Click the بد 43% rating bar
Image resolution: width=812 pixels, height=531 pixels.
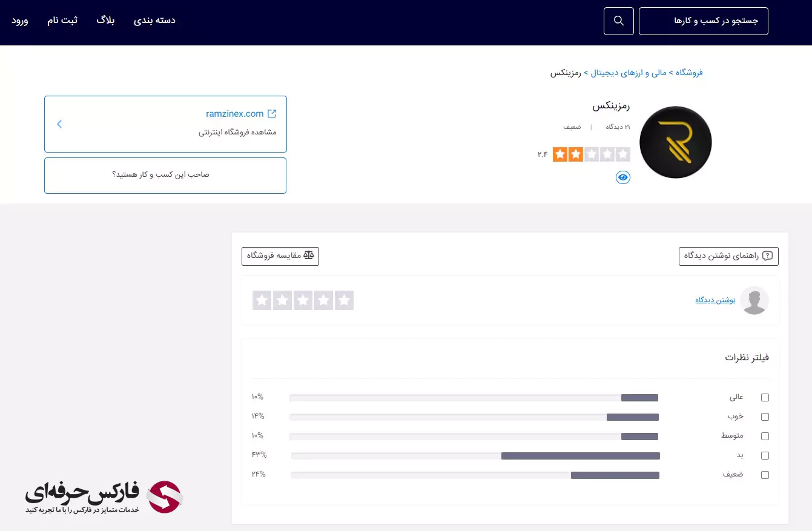click(x=475, y=456)
